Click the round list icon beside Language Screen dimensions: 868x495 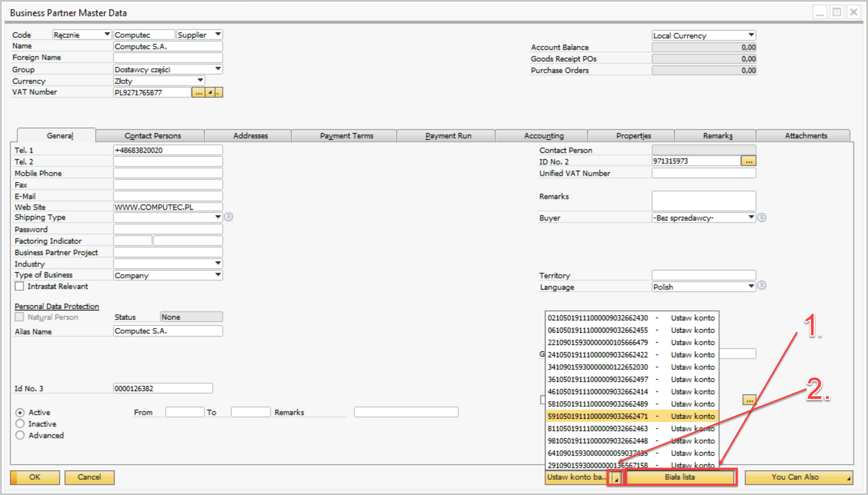click(762, 286)
